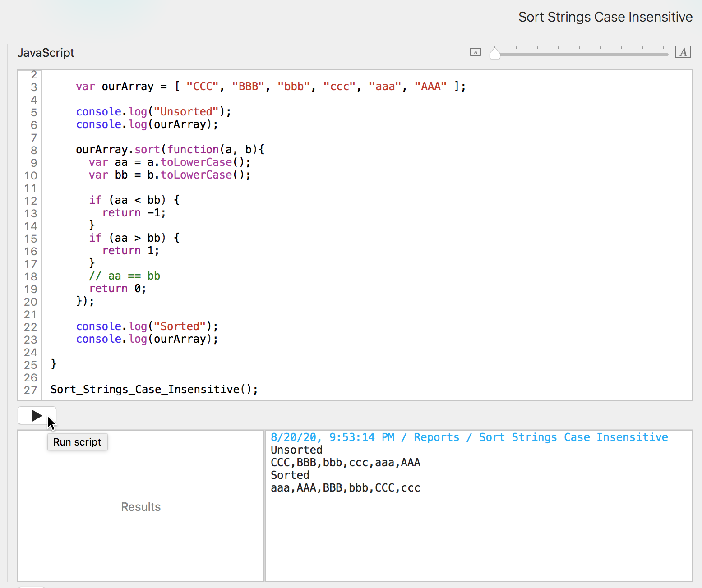702x588 pixels.
Task: Click line number 22 in the gutter
Action: [30, 327]
